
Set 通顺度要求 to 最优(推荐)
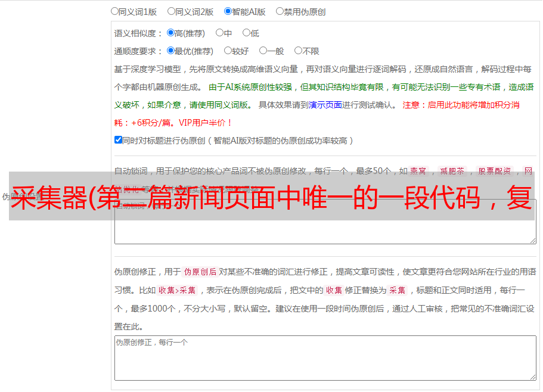click(170, 51)
